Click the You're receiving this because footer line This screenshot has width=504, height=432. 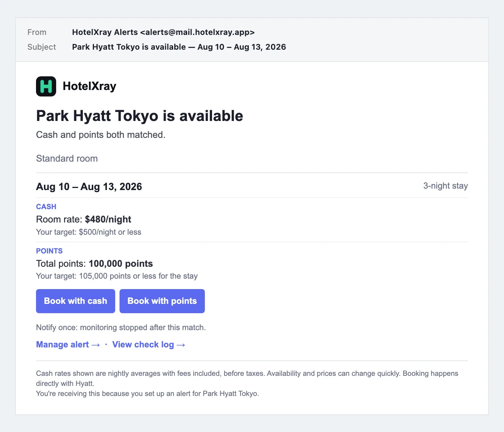[148, 393]
